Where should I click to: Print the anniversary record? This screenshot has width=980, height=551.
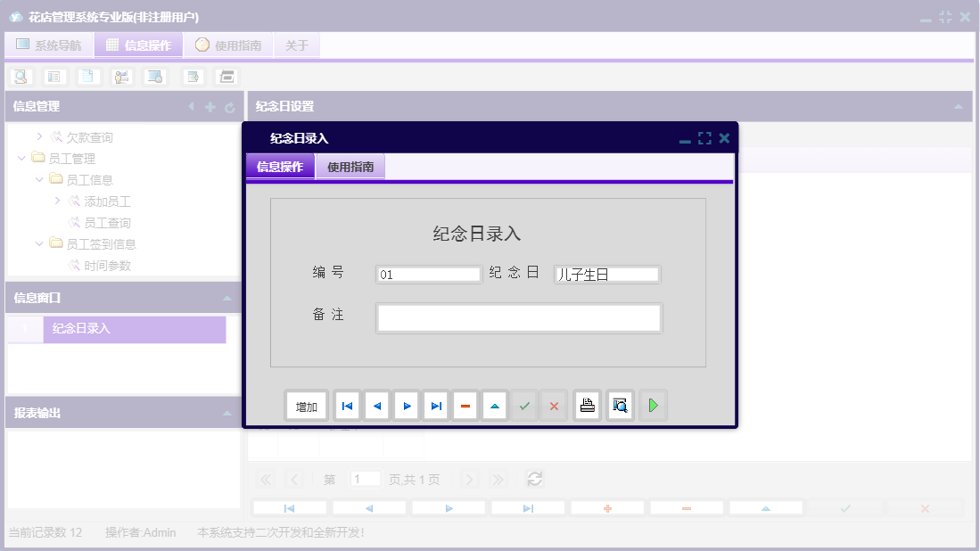[x=587, y=405]
